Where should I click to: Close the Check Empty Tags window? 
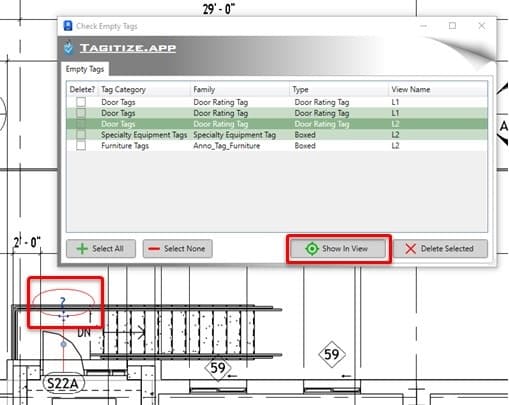(x=482, y=26)
